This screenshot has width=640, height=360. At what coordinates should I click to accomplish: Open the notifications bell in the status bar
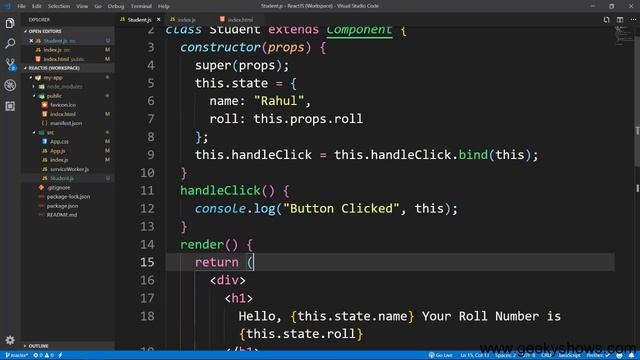point(631,356)
